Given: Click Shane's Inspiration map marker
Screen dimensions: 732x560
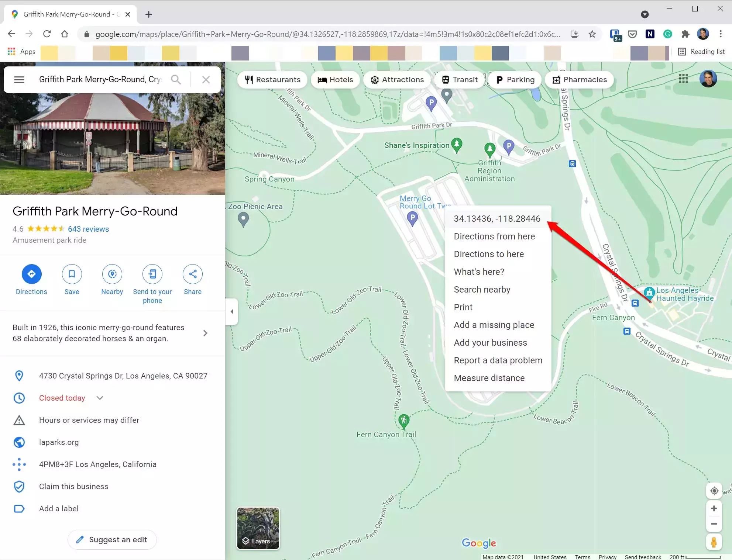Looking at the screenshot, I should coord(457,145).
